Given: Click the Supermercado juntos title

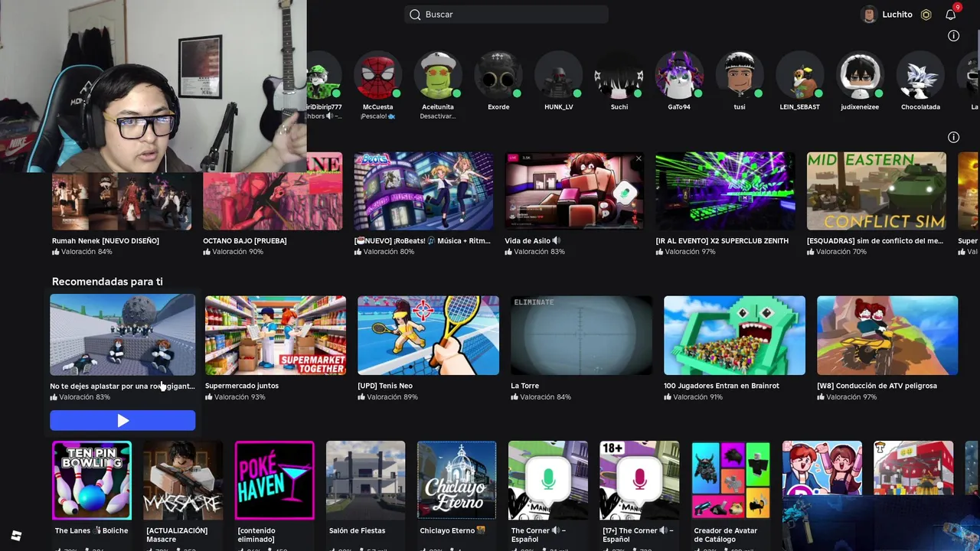Looking at the screenshot, I should (242, 386).
